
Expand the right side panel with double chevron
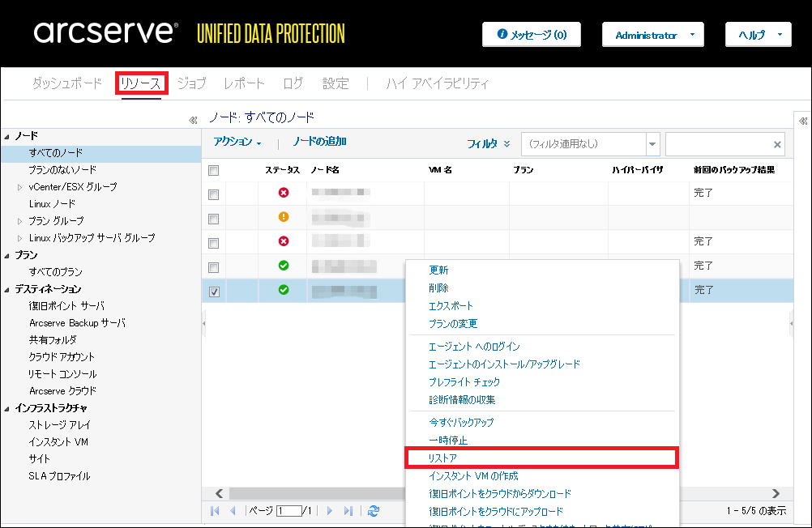point(802,121)
